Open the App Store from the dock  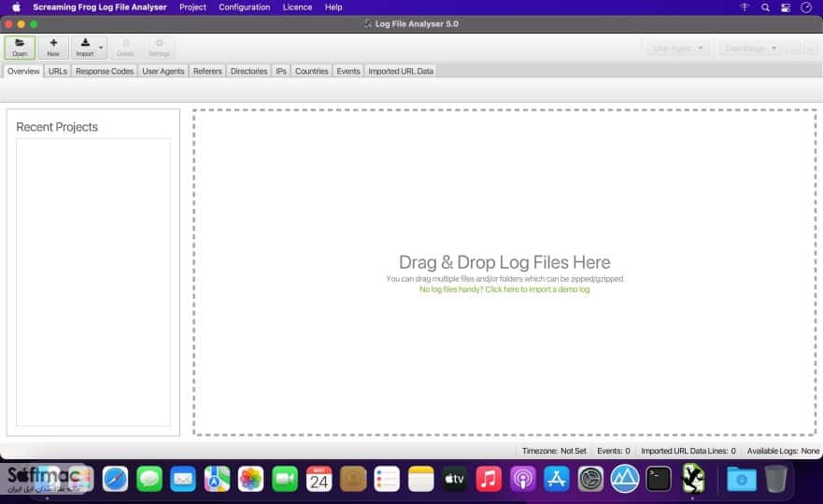[x=557, y=479]
